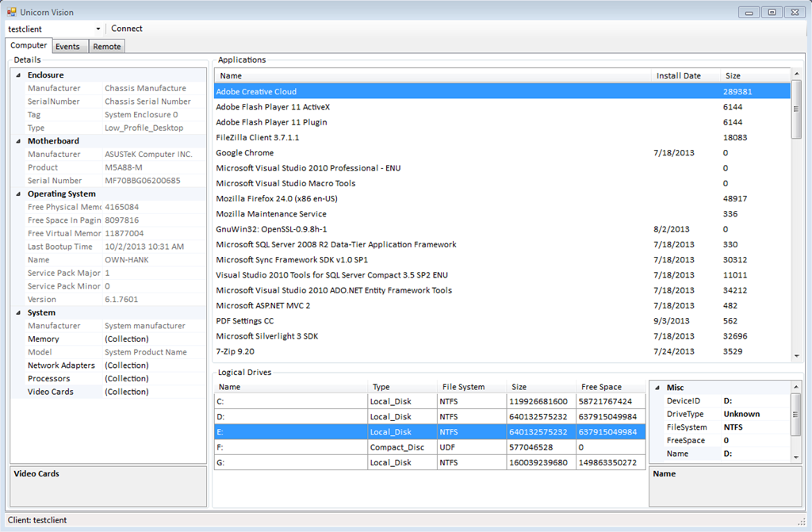812x532 pixels.
Task: Select Mozilla Firefox 24.0 application row
Action: click(x=277, y=199)
